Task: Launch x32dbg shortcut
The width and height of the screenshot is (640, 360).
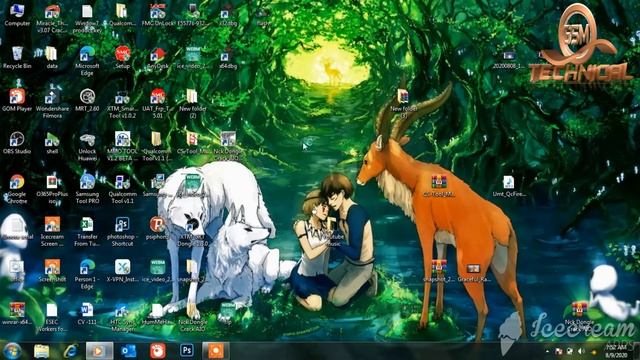Action: 228,15
